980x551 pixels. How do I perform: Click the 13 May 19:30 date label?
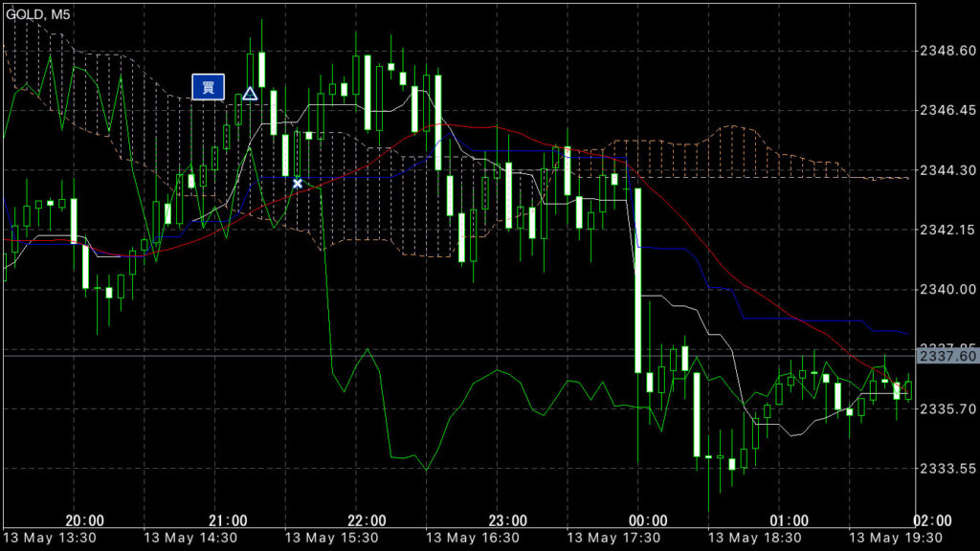point(896,538)
